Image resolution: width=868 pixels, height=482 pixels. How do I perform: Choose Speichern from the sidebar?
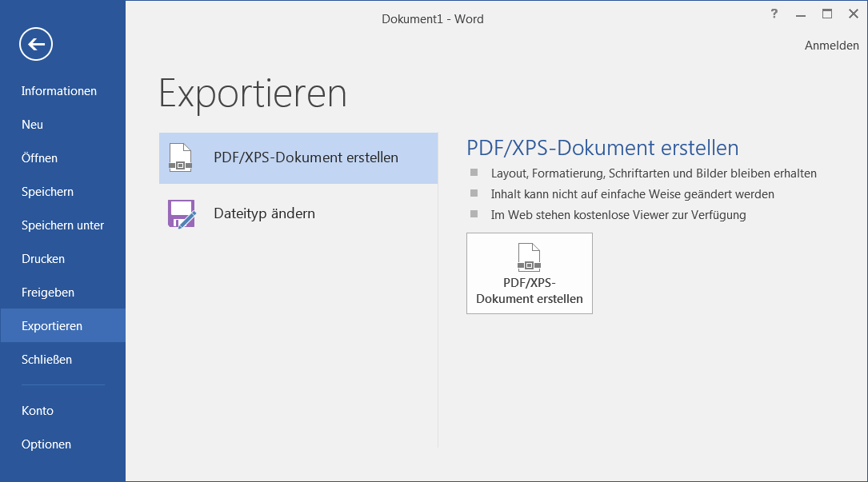point(48,192)
